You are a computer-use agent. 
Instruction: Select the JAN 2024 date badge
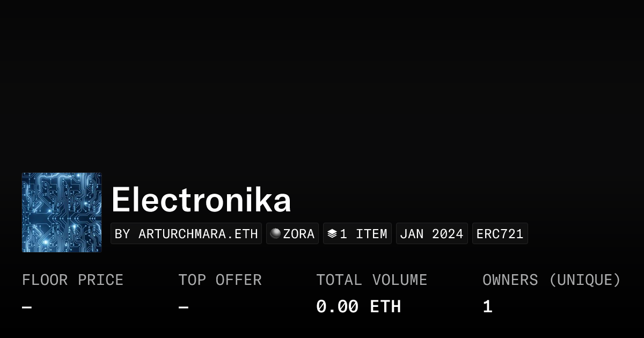[x=431, y=234]
